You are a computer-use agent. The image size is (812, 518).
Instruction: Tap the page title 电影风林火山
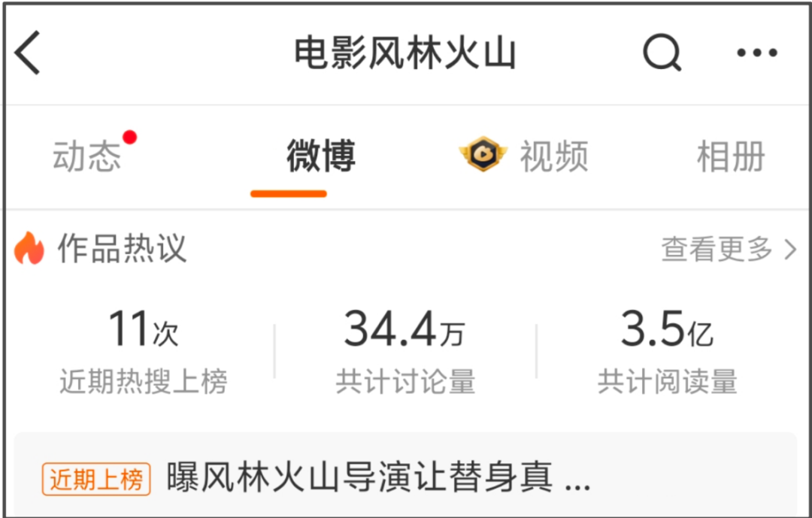[405, 53]
